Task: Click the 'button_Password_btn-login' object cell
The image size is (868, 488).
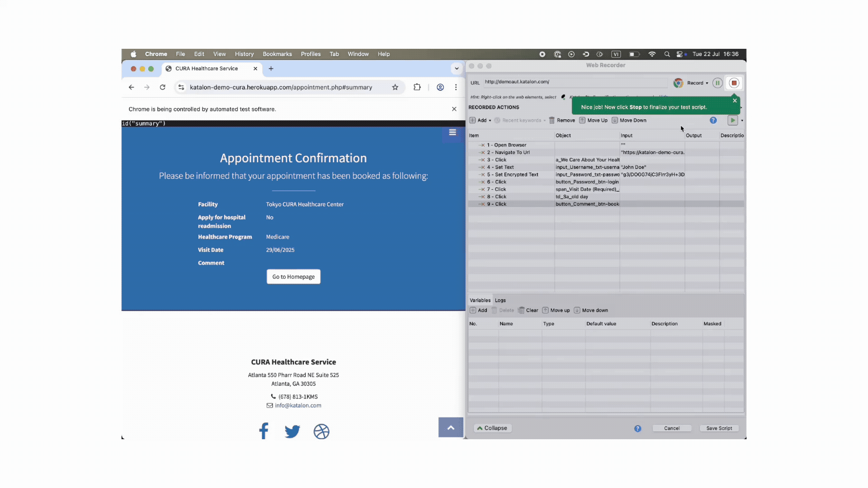Action: pos(587,182)
